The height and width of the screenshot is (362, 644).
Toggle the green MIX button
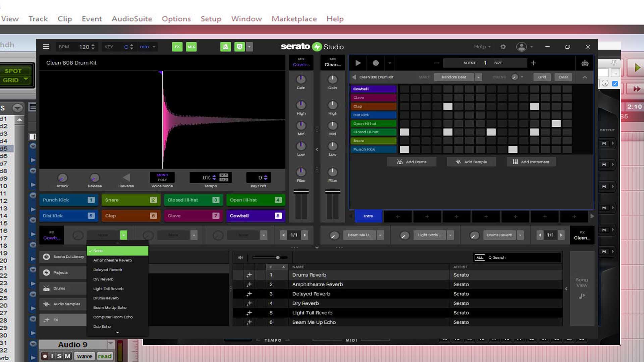point(191,47)
